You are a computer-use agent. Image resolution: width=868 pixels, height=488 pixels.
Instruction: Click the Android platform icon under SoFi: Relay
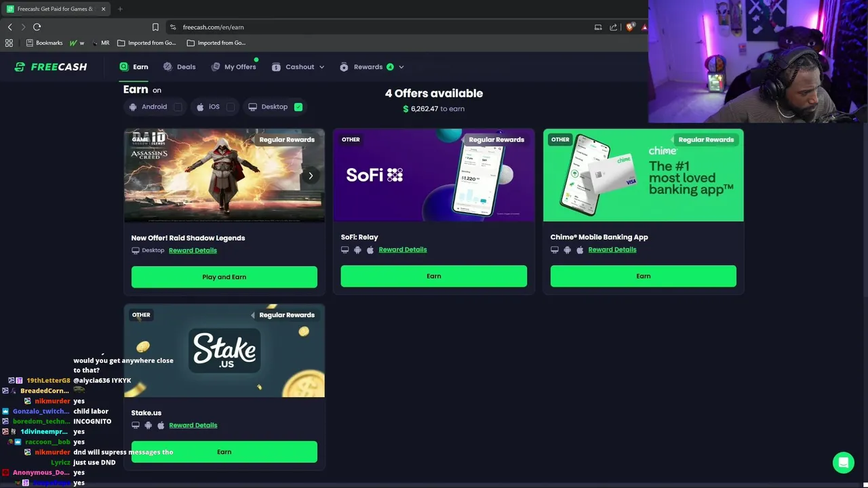(357, 249)
